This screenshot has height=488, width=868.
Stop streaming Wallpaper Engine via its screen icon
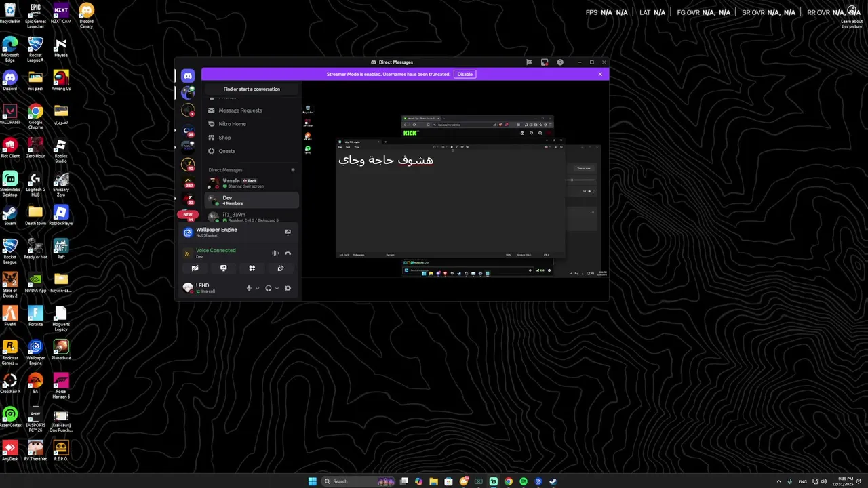tap(288, 232)
